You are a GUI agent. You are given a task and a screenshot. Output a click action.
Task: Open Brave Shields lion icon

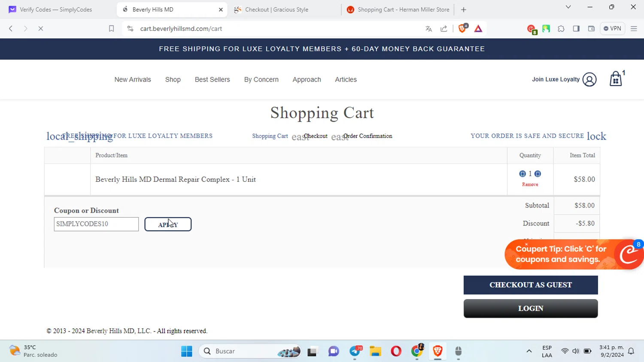(x=463, y=28)
